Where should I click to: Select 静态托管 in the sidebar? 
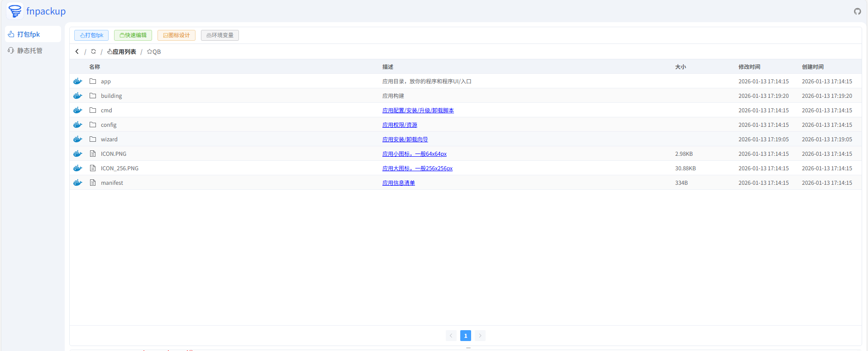click(x=33, y=50)
